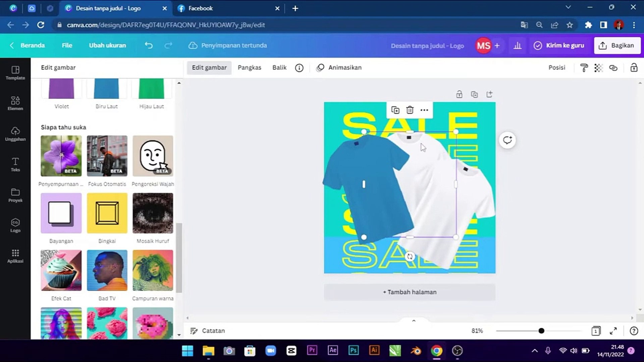Click the undo arrow icon
The width and height of the screenshot is (644, 362).
[149, 45]
